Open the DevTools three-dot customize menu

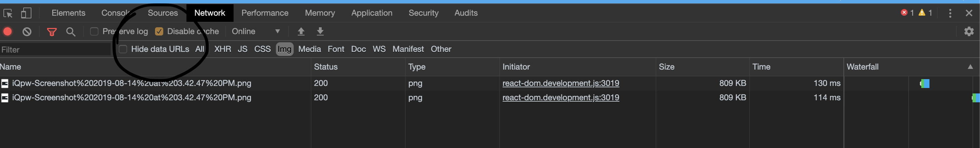click(x=950, y=13)
